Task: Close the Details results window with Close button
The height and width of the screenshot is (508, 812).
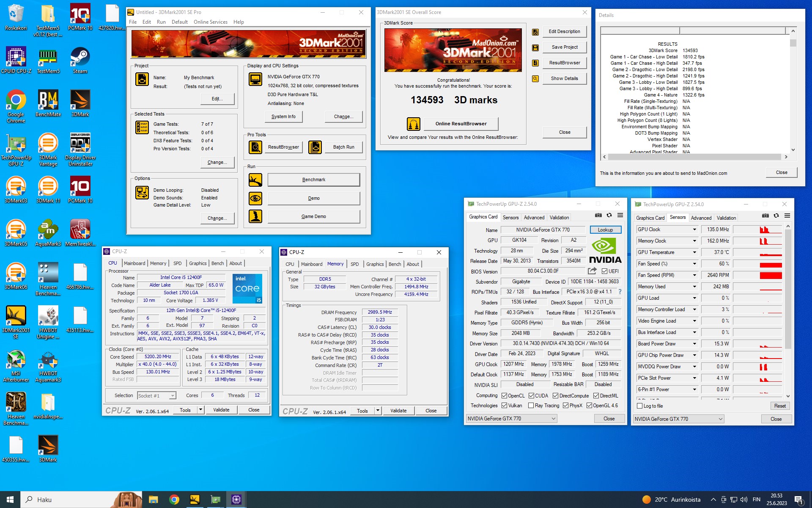Action: [x=782, y=172]
